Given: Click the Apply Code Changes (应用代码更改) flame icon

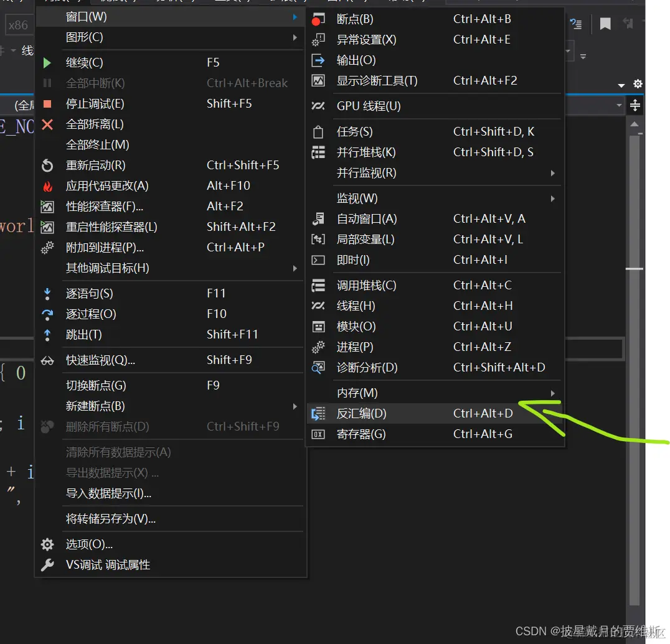Looking at the screenshot, I should (47, 186).
